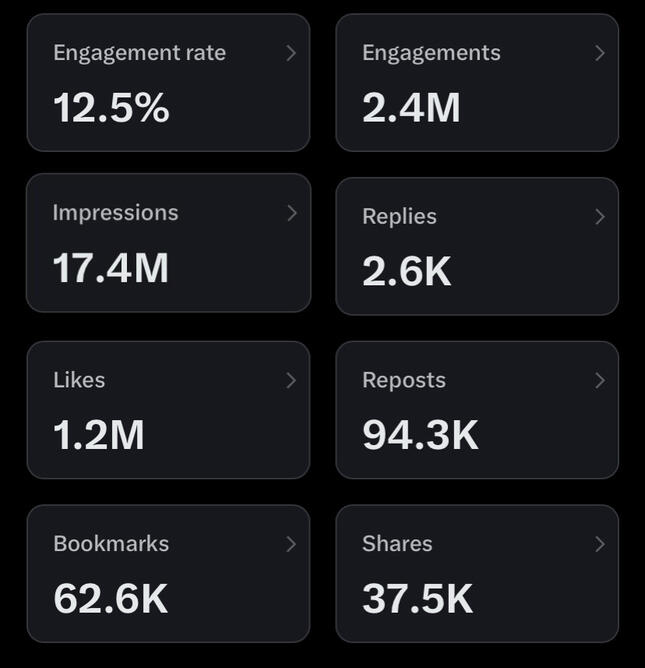
Task: Click the 94.3K reposts number
Action: [420, 434]
